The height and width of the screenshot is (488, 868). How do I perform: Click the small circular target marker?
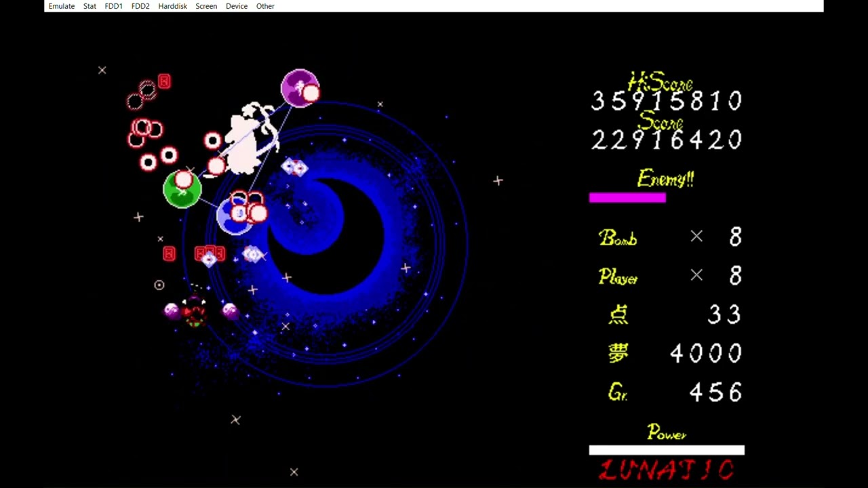pyautogui.click(x=159, y=285)
